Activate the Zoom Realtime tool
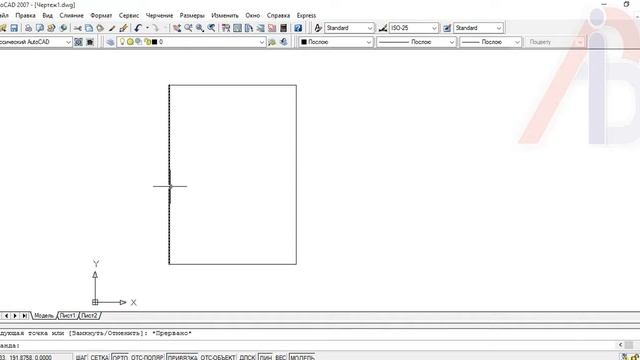 (188, 28)
